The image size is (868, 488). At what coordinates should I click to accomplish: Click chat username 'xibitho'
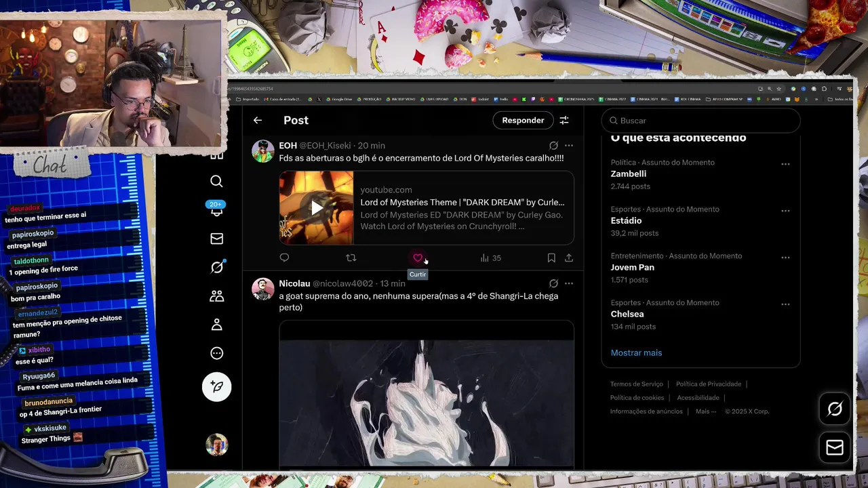click(39, 350)
